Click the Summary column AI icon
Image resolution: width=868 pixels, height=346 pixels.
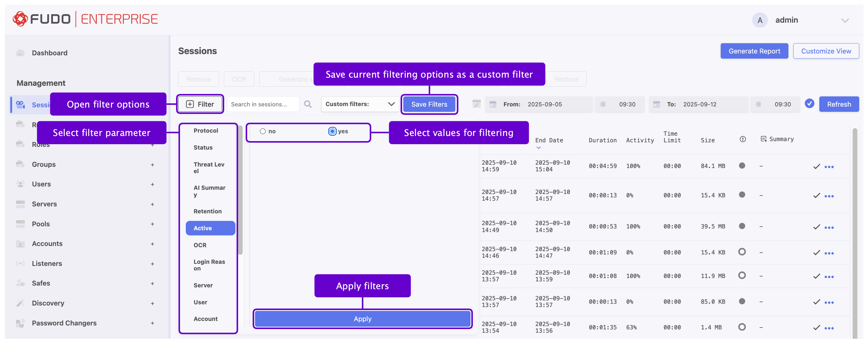[x=764, y=139]
